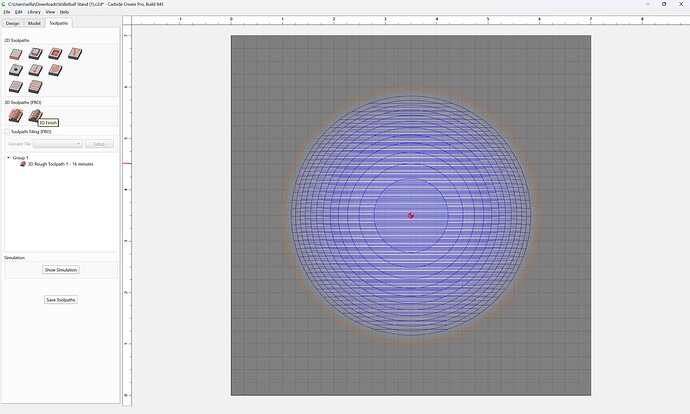Restore down the Carbide Create window
The width and height of the screenshot is (690, 414).
(x=664, y=4)
